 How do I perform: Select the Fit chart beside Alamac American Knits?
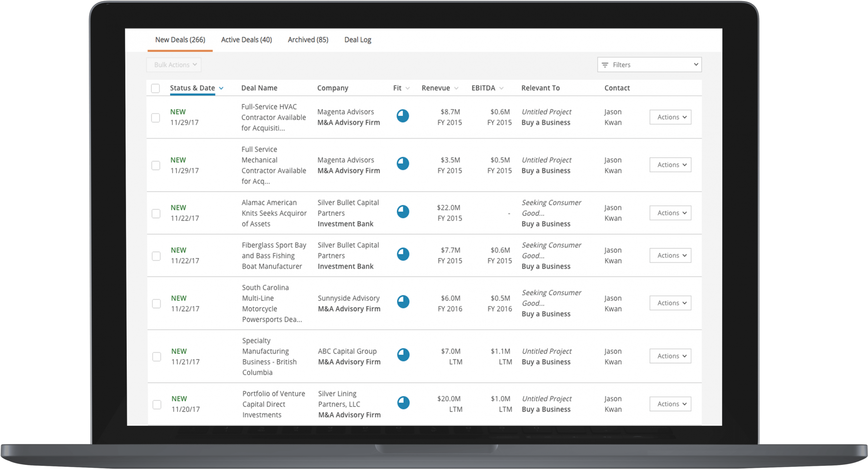coord(403,212)
